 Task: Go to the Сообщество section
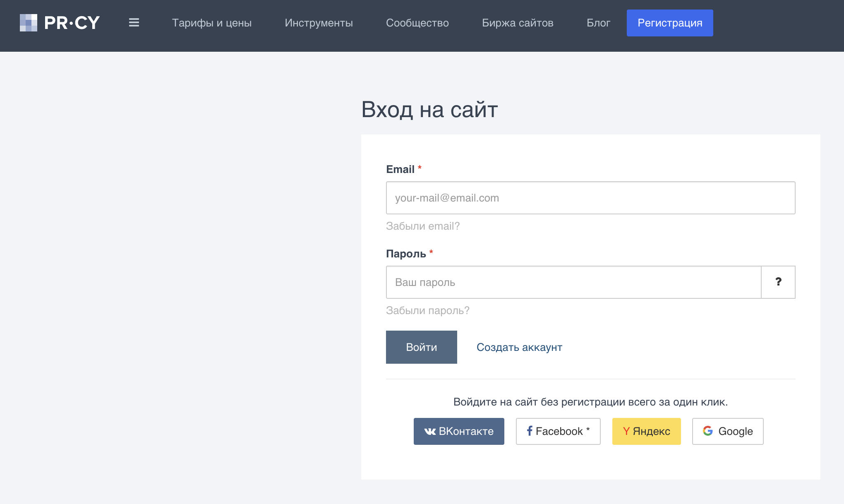[x=417, y=23]
